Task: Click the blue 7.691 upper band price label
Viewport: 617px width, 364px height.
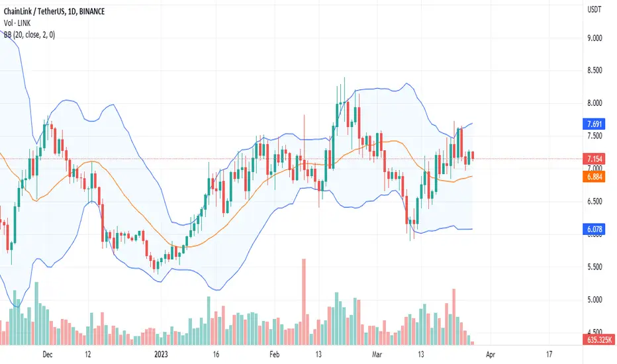Action: click(594, 124)
